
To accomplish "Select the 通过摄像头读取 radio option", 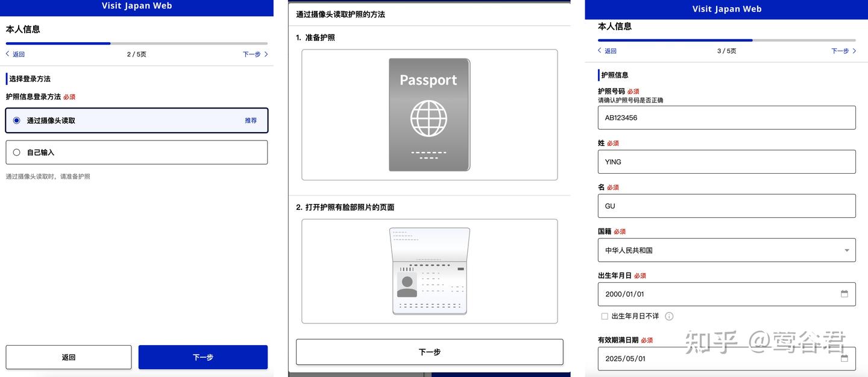I will (16, 120).
